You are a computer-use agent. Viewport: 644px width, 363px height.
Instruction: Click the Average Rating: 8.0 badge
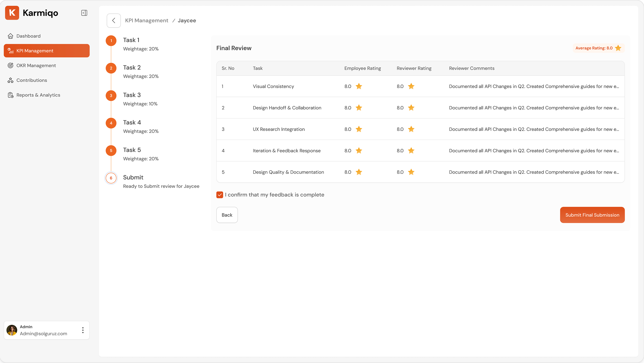pyautogui.click(x=598, y=48)
